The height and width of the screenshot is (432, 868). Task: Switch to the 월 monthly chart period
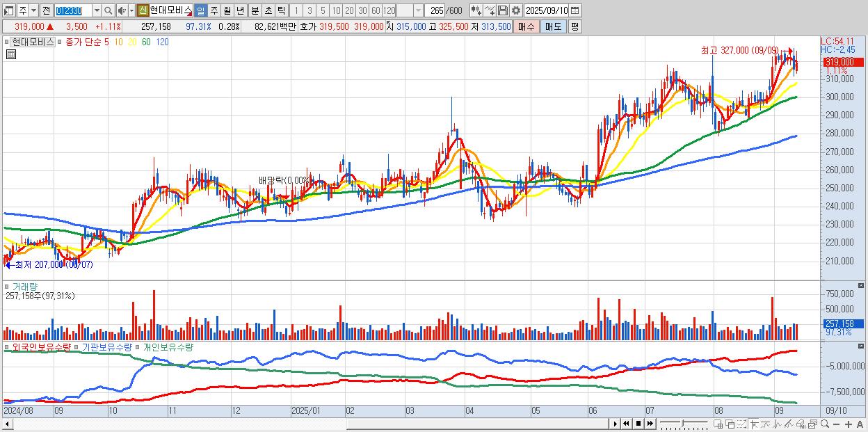click(x=227, y=10)
